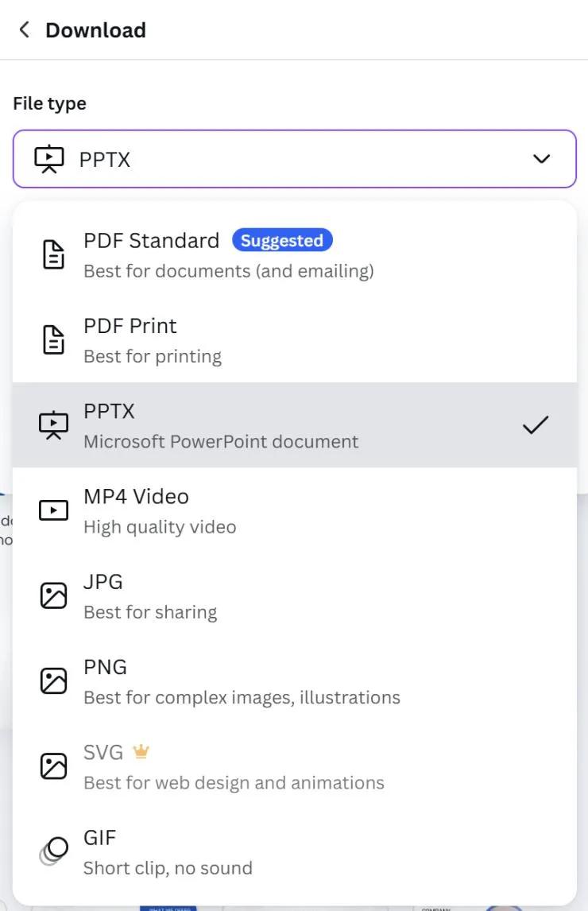Click the PNG image icon
The width and height of the screenshot is (588, 911).
[52, 680]
